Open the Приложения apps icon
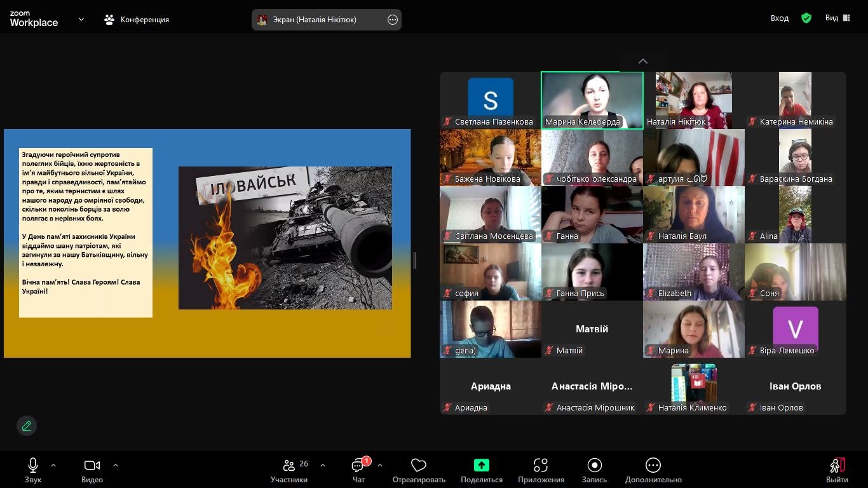The width and height of the screenshot is (868, 488). [x=541, y=465]
